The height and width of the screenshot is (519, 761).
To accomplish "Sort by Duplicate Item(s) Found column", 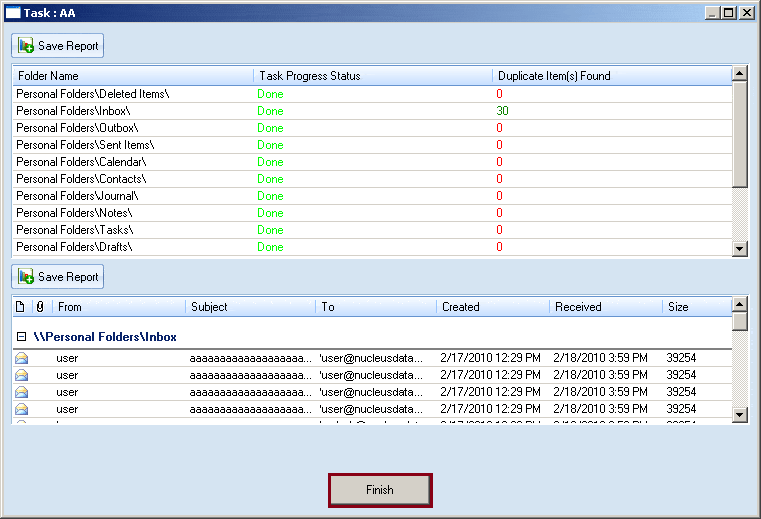I will 611,76.
